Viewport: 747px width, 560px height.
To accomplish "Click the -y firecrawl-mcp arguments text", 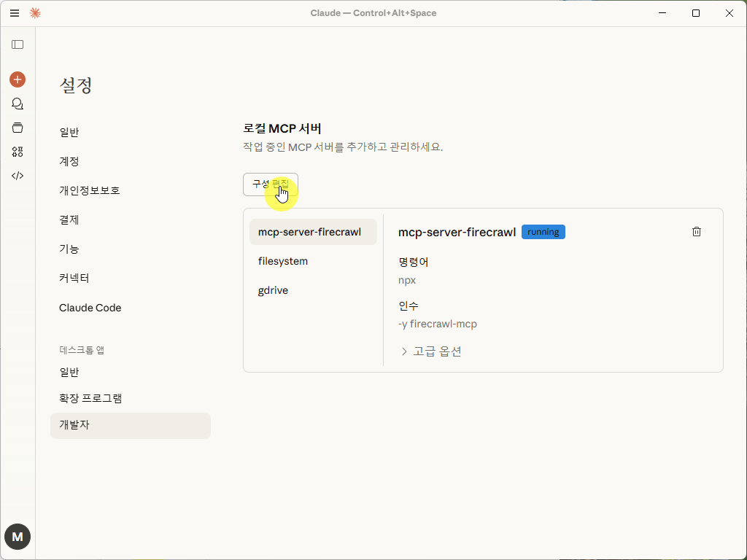I will point(438,324).
